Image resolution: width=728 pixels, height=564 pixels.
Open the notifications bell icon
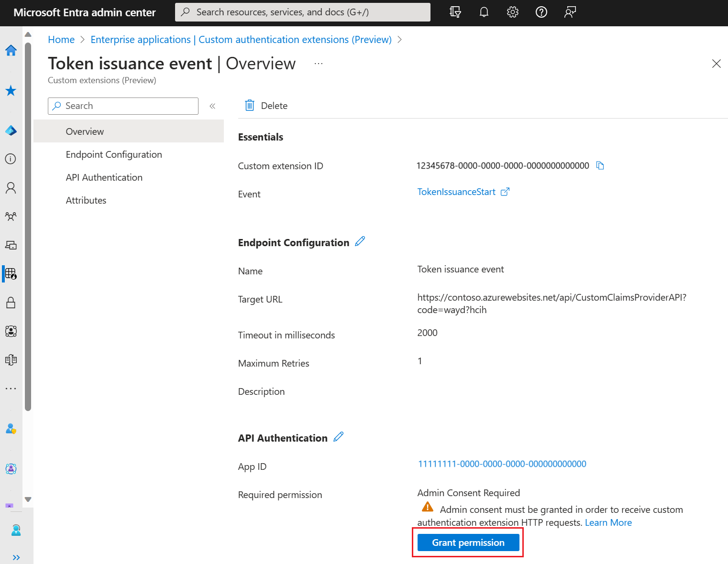point(484,12)
